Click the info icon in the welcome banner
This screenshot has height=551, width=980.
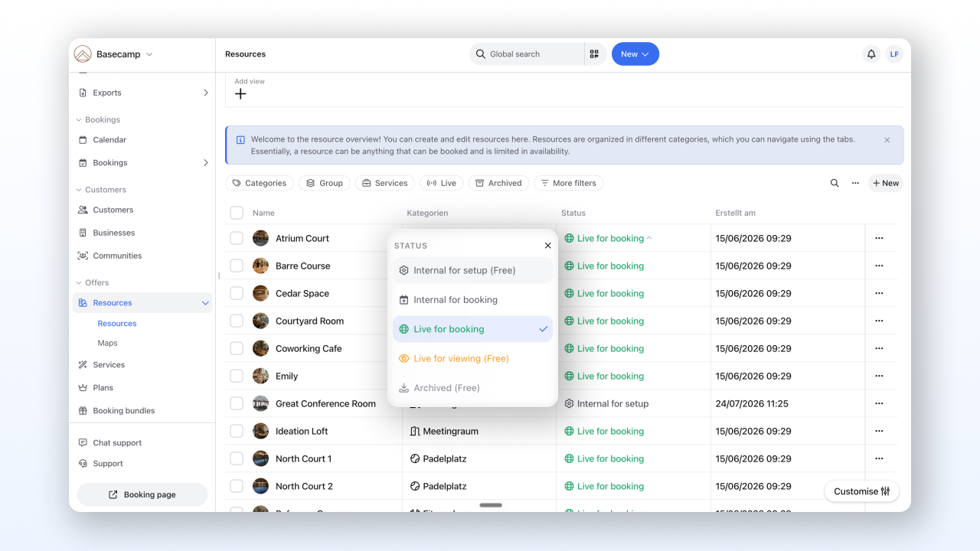pyautogui.click(x=240, y=140)
